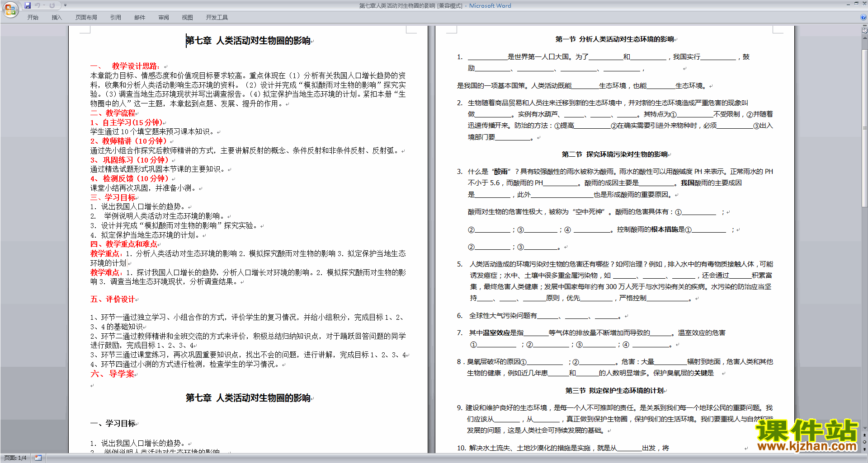Click red heading 五、评价设计
This screenshot has width=868, height=463.
pos(113,299)
